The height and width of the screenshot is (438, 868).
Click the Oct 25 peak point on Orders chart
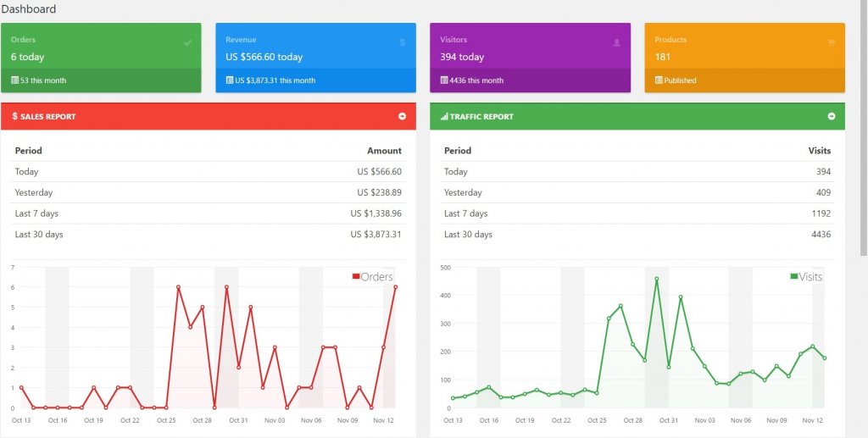click(x=178, y=287)
